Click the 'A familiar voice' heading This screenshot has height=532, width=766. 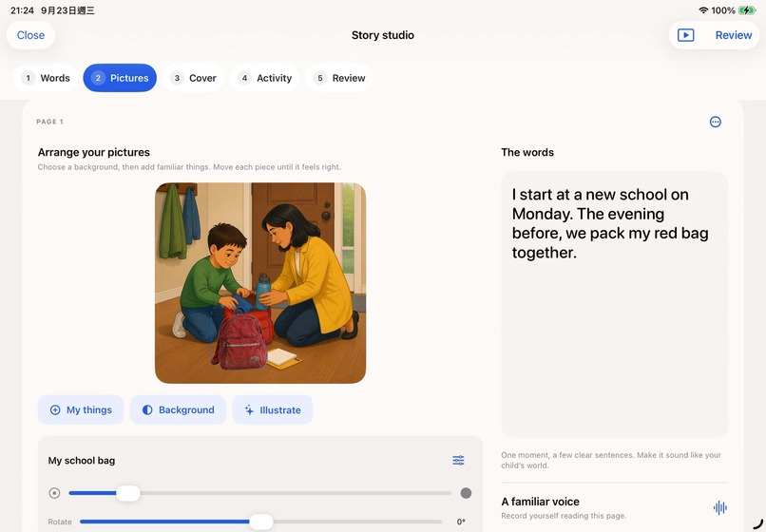541,502
